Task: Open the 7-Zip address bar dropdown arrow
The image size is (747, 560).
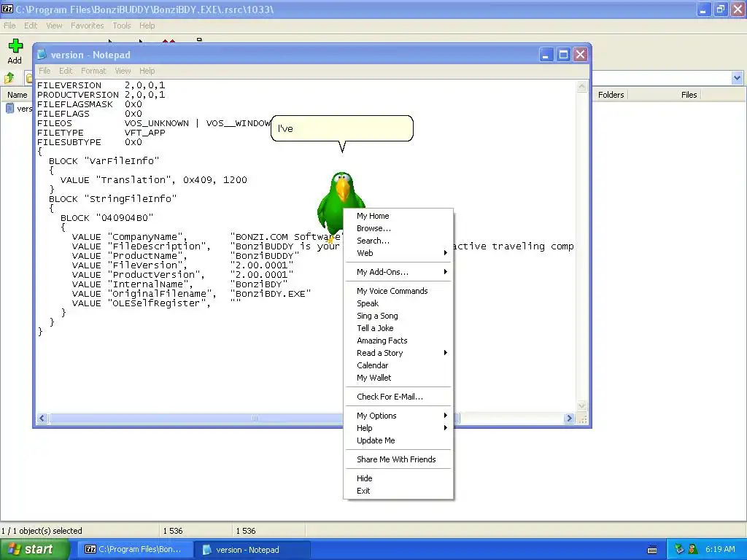Action: coord(737,77)
